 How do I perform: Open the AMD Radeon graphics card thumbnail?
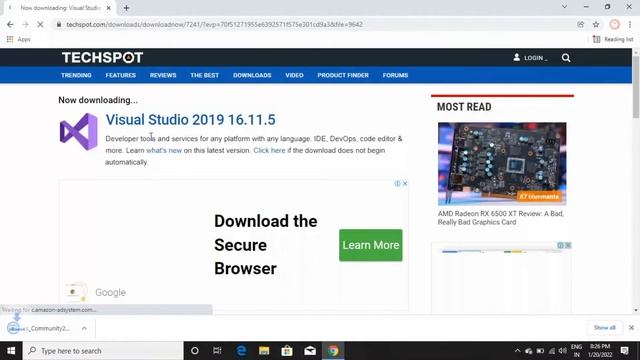pyautogui.click(x=502, y=164)
